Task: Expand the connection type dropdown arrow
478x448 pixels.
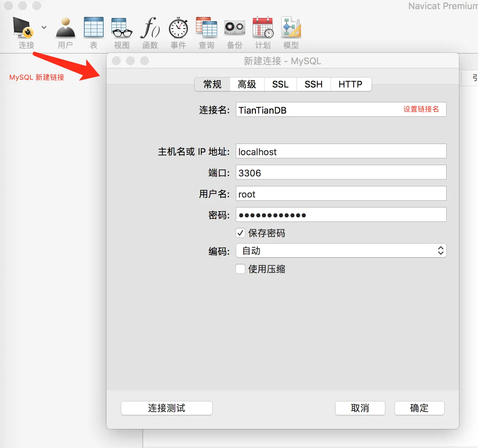Action: point(44,27)
